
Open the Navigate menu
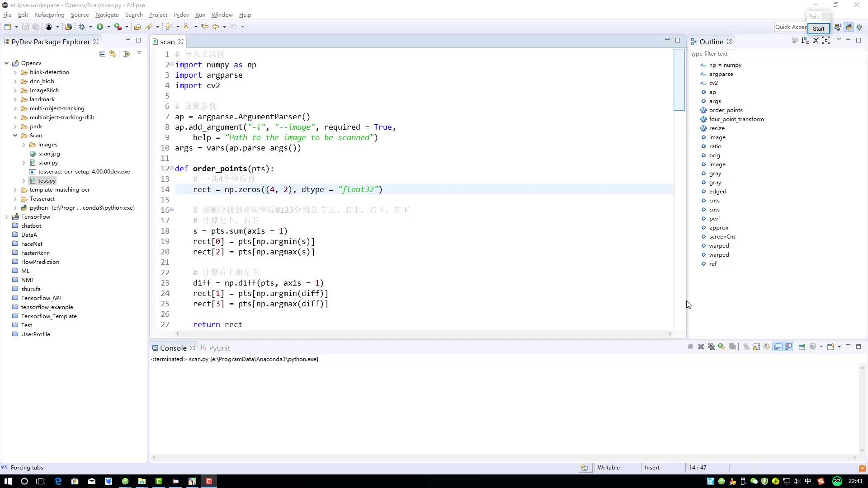(107, 14)
